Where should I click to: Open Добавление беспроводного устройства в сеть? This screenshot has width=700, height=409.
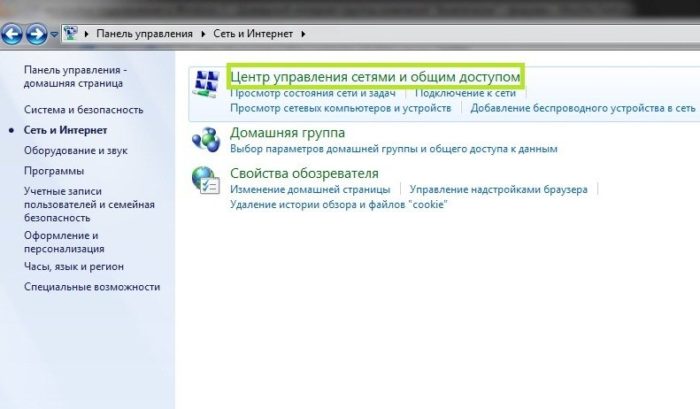point(583,107)
